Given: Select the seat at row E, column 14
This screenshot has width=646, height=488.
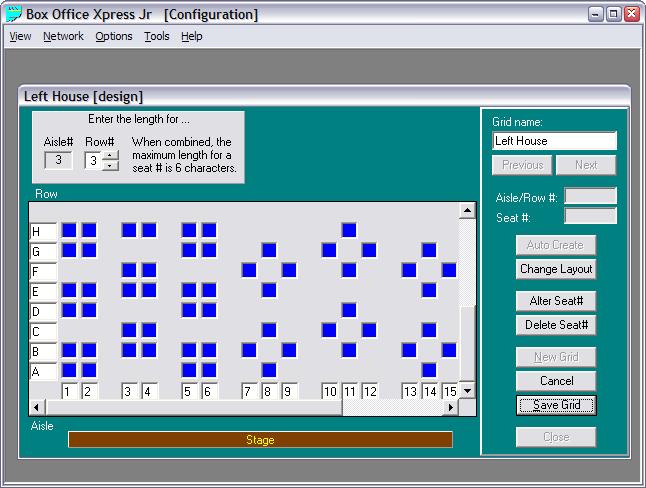Looking at the screenshot, I should point(429,290).
